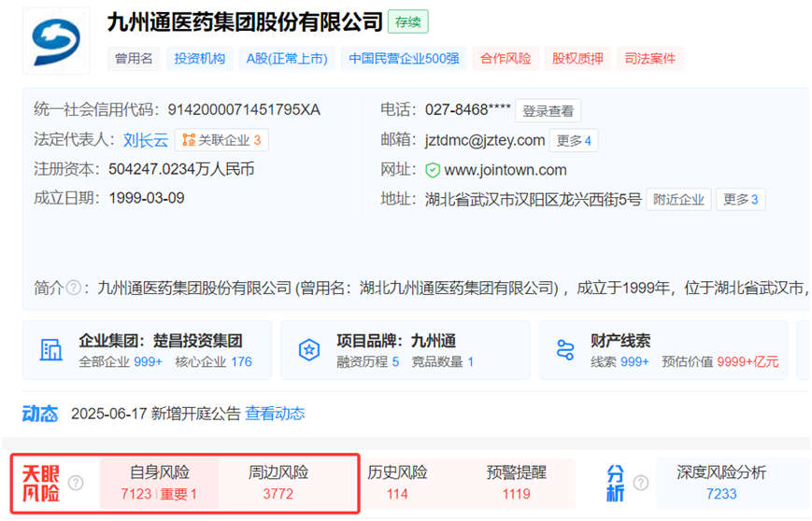Click the address 湖北省武汉市汉阳区龙兴西街5号

coord(534,199)
